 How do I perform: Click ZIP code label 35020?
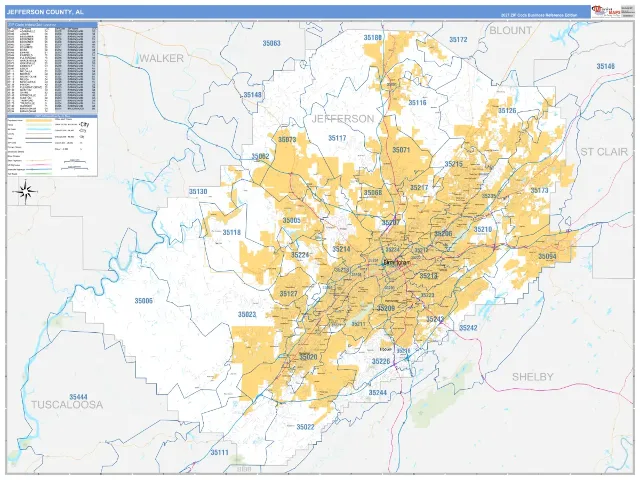coord(308,357)
